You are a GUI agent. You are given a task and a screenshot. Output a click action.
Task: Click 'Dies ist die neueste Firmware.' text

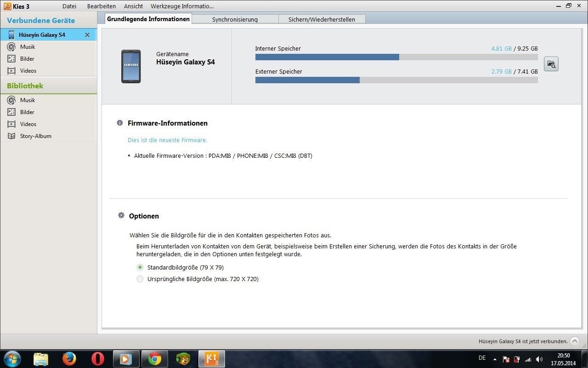pos(167,140)
